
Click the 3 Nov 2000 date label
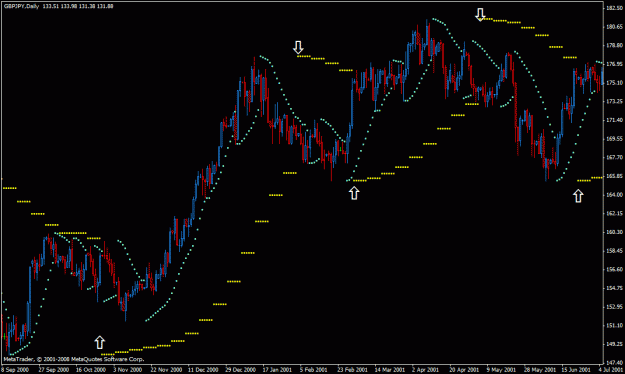point(128,370)
